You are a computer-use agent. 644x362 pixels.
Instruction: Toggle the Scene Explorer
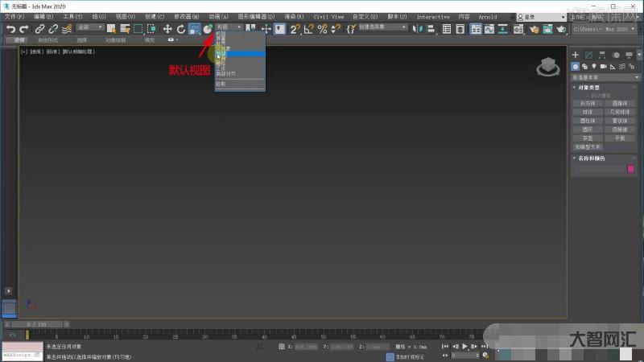click(x=447, y=29)
